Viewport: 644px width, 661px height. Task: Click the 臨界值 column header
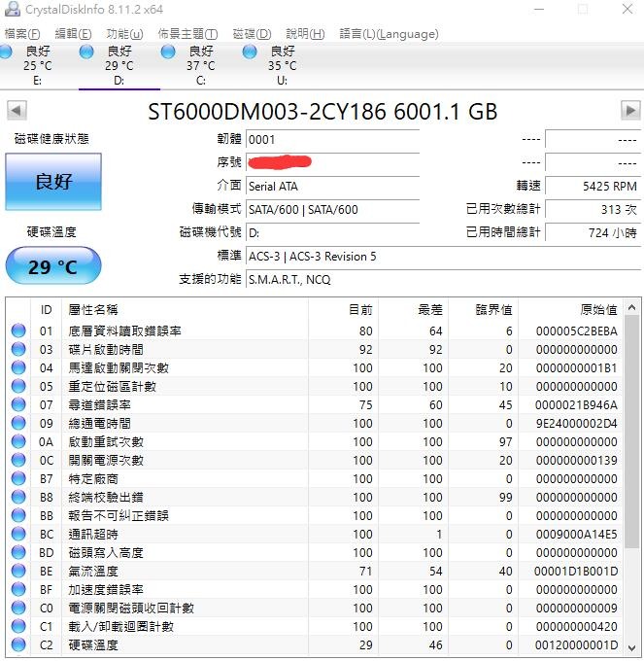click(483, 310)
